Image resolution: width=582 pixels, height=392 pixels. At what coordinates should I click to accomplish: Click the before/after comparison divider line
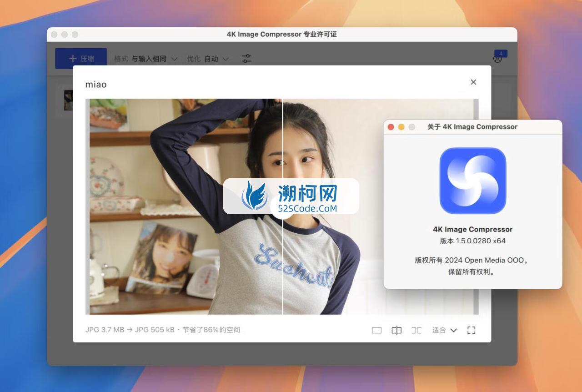282,206
